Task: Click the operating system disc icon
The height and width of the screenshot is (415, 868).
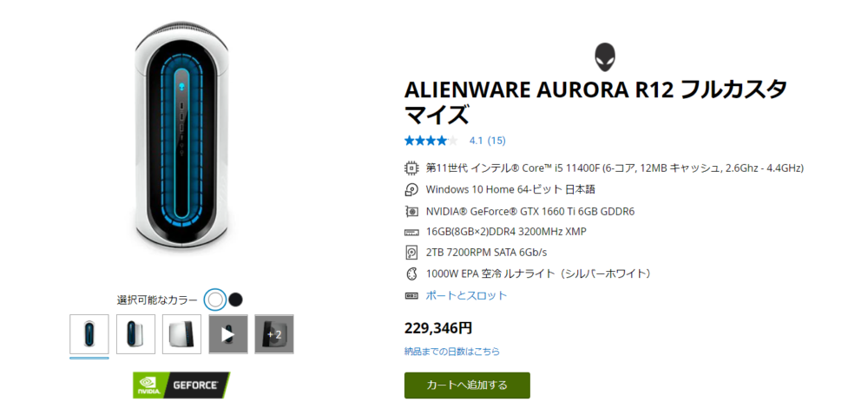Action: pos(411,189)
